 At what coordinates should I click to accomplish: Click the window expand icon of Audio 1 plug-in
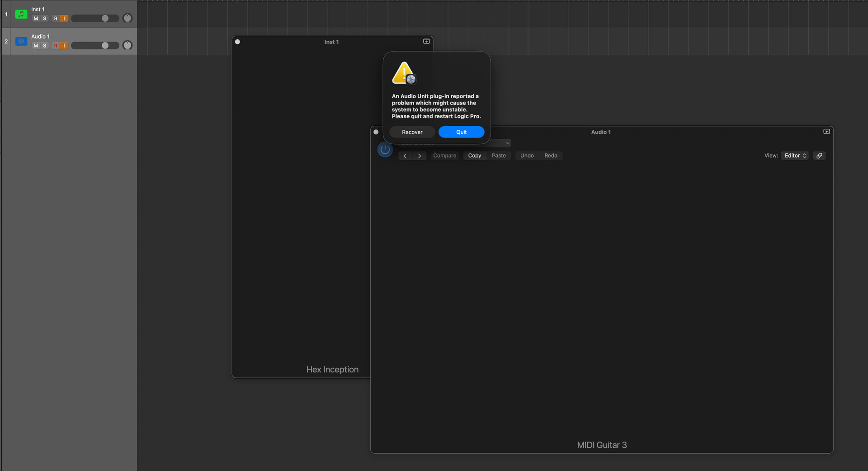pos(826,132)
